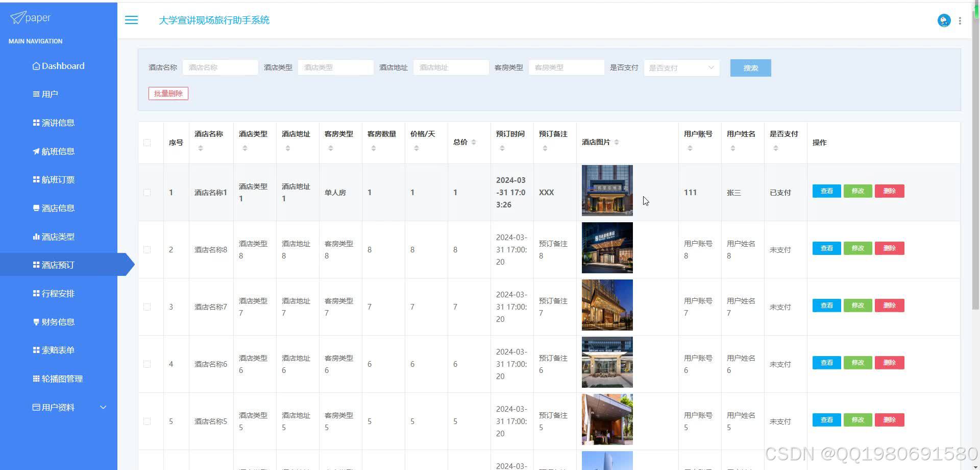Focus the 客房类型 search field
The height and width of the screenshot is (470, 980).
[566, 67]
